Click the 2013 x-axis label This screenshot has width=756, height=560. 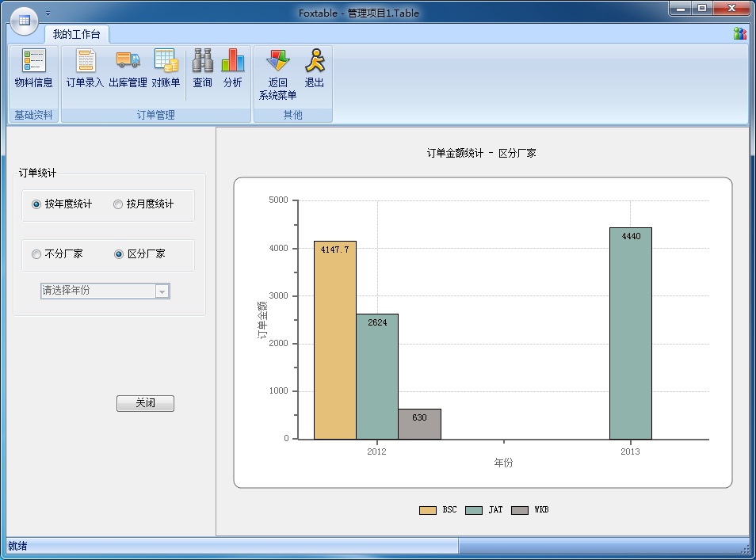[630, 451]
